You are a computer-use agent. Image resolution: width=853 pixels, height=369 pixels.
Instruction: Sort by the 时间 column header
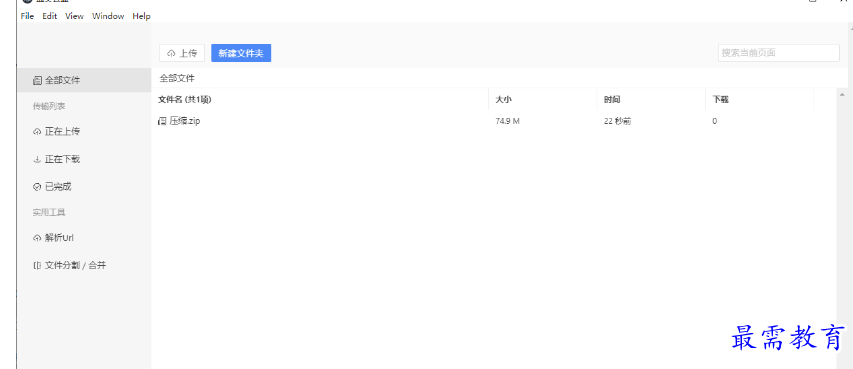point(612,100)
